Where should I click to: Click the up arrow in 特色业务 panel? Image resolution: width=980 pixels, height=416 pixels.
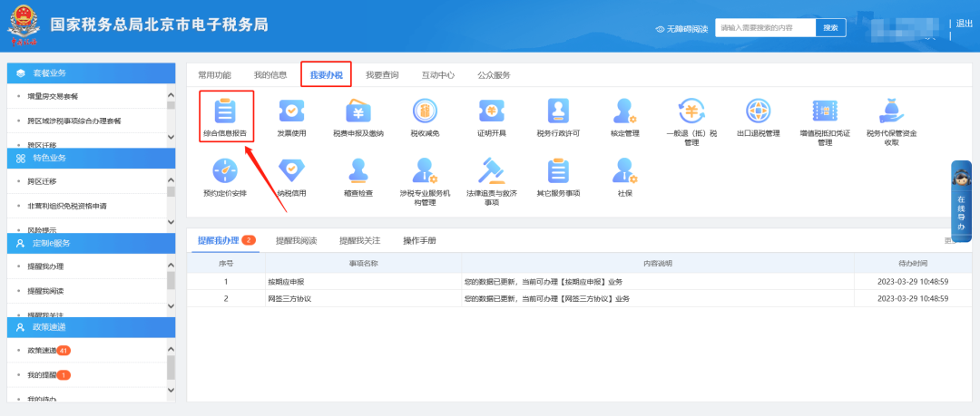(171, 179)
